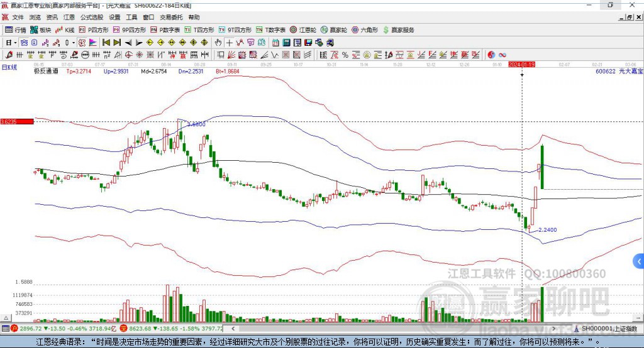Click the volume panel up-triangle button
The height and width of the screenshot is (348, 644).
[x=6, y=318]
